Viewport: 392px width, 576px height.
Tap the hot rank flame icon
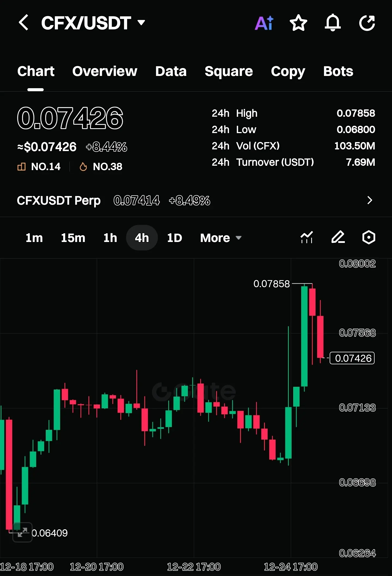click(83, 167)
